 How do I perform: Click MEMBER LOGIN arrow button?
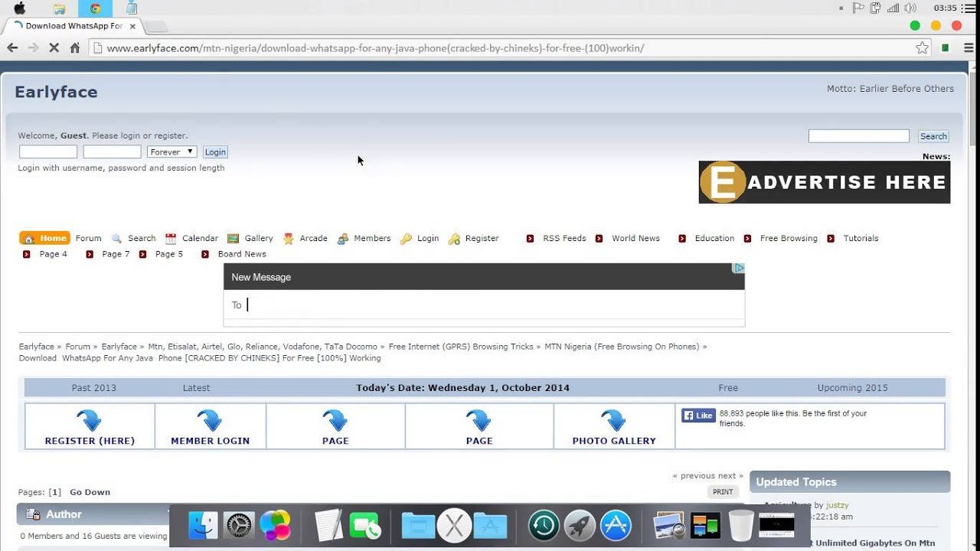coord(211,426)
